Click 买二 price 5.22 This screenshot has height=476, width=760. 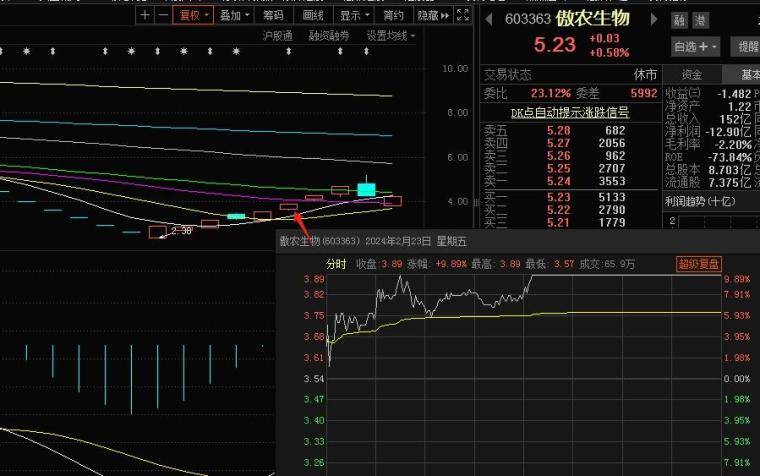click(x=558, y=210)
